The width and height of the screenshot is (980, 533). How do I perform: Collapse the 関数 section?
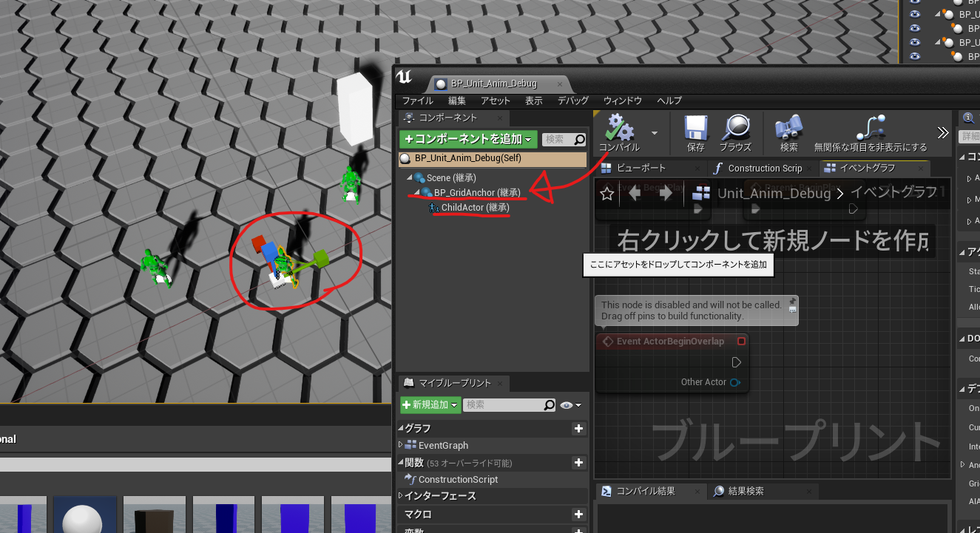[401, 463]
